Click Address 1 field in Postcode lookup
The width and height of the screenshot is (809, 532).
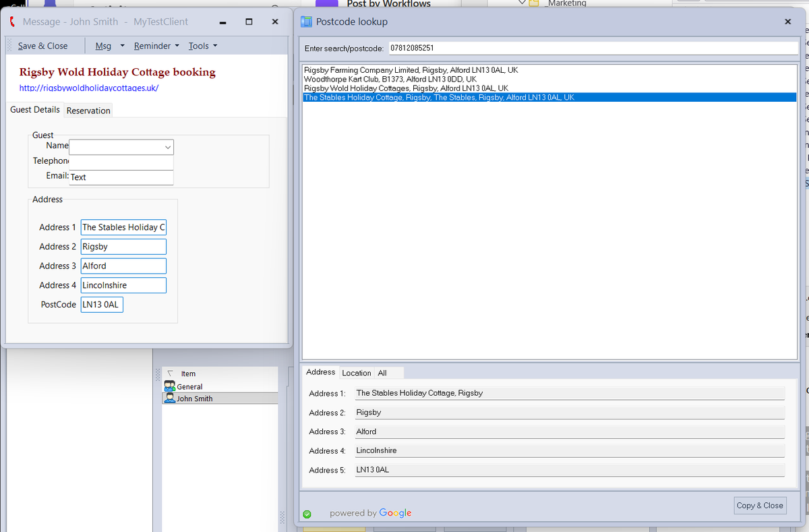coord(570,393)
